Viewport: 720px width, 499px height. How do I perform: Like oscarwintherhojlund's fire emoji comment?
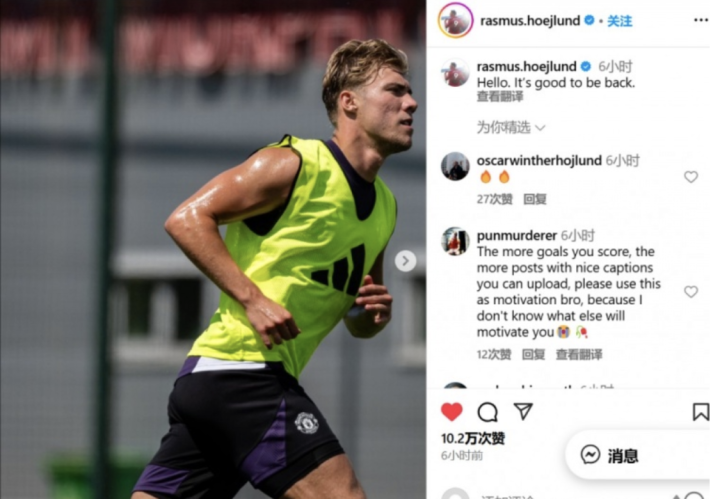tap(691, 177)
